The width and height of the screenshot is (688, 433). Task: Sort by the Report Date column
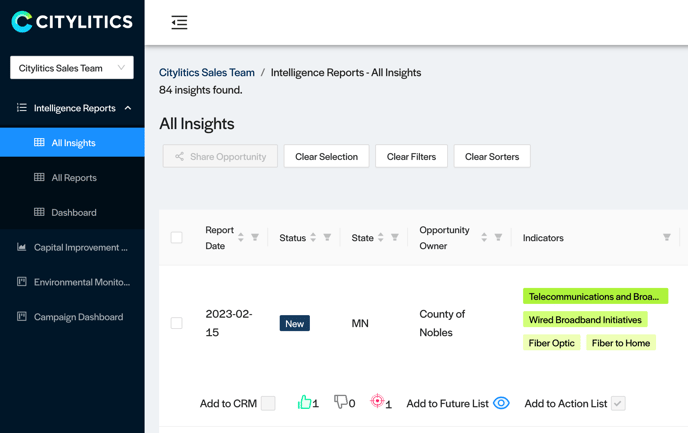(x=241, y=237)
